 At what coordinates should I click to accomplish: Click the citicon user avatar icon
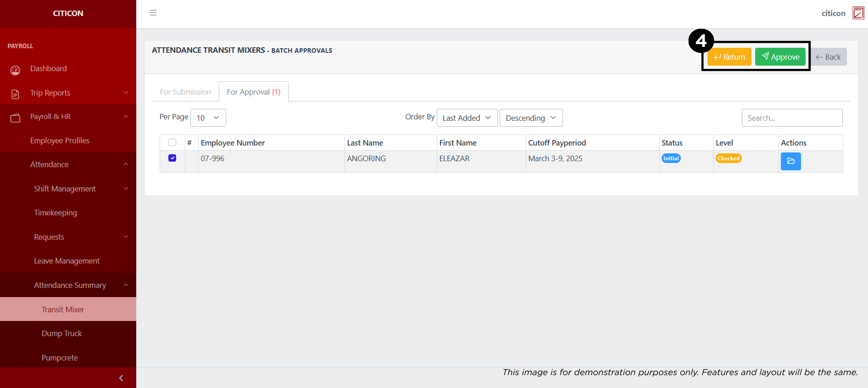pos(858,13)
